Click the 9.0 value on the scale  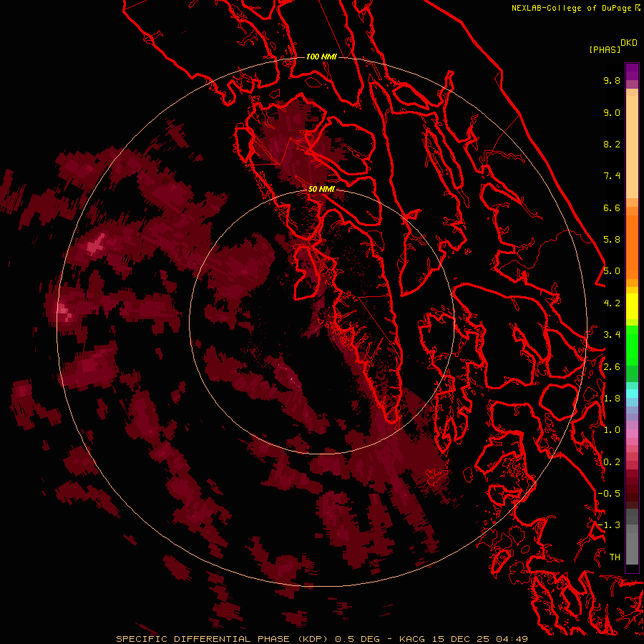[612, 112]
